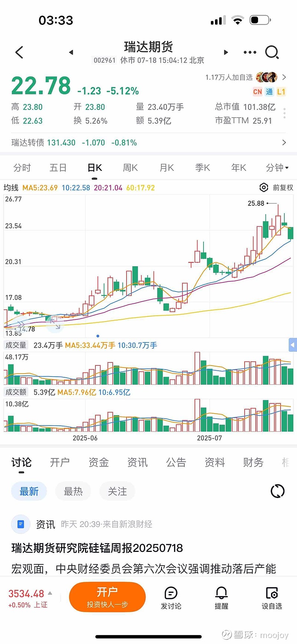Open the three-dot more menu
297x644 pixels.
click(250, 52)
